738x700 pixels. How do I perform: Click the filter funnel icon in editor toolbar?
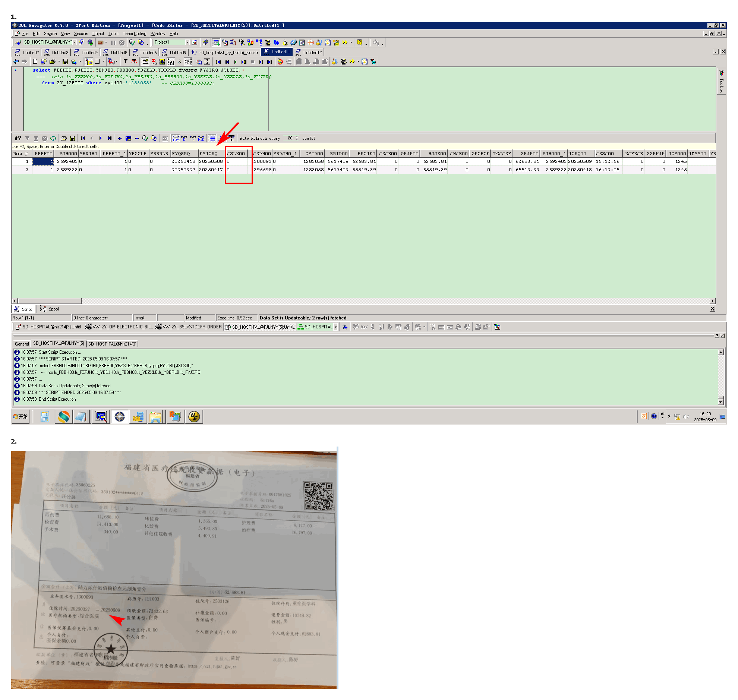[x=126, y=62]
